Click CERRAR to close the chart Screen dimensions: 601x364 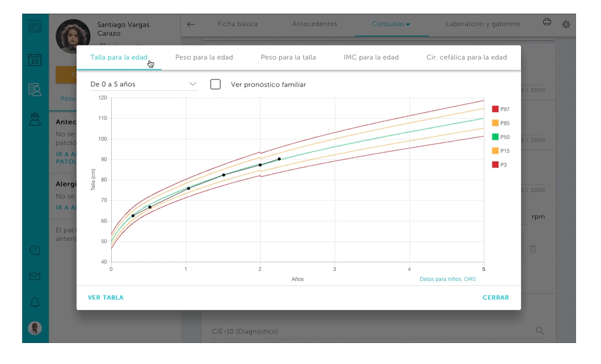click(495, 298)
